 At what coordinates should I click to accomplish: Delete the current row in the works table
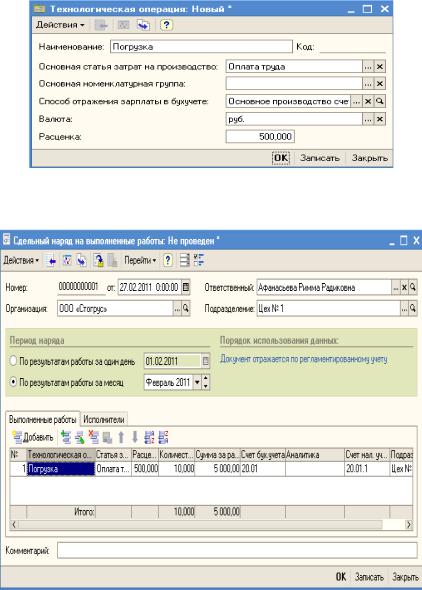pos(93,437)
